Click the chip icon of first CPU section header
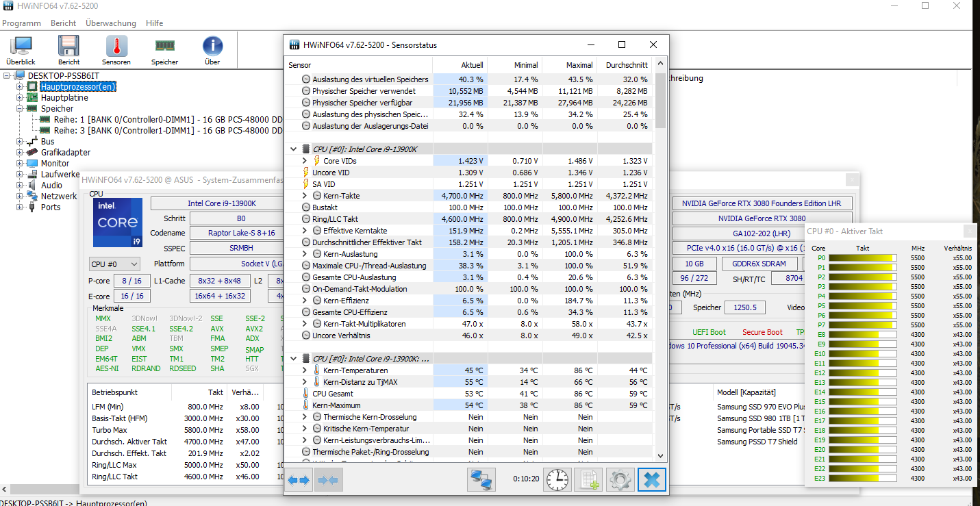Image resolution: width=980 pixels, height=506 pixels. 305,149
